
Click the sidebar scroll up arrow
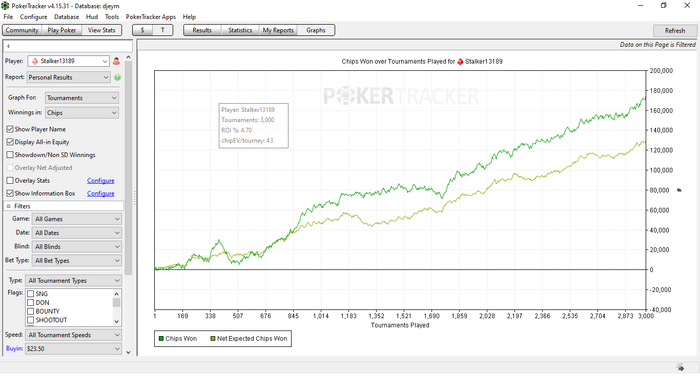(129, 58)
